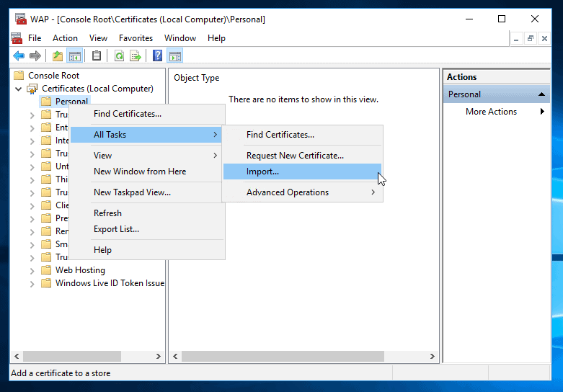Open the View menu in menu bar
This screenshot has height=392, width=563.
98,38
